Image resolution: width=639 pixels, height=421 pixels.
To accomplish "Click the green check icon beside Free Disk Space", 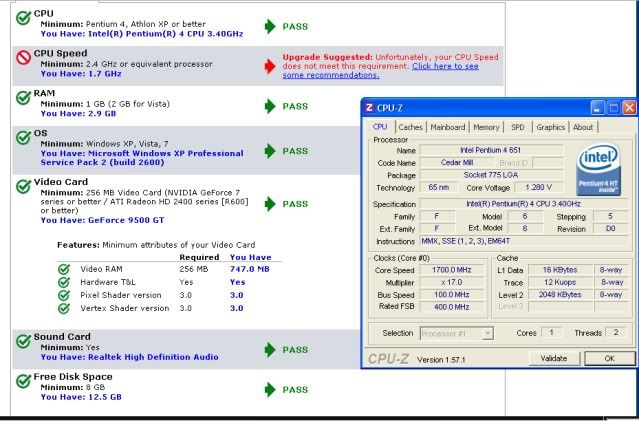I will (x=24, y=381).
